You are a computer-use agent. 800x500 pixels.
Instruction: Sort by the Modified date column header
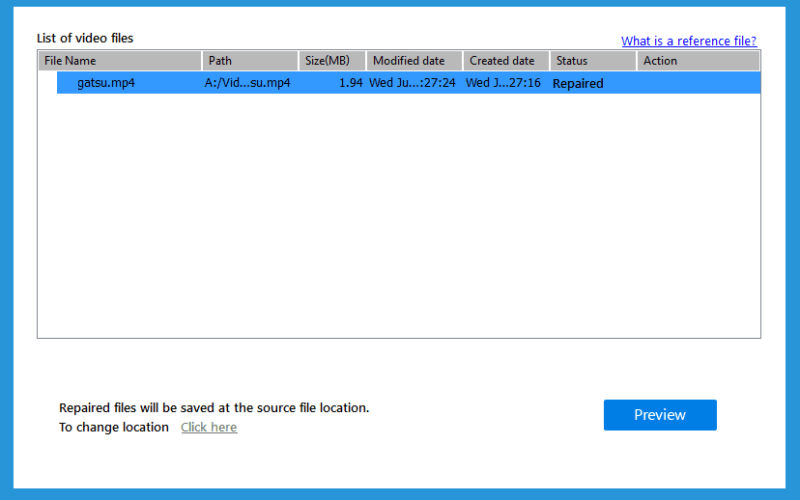(x=414, y=61)
